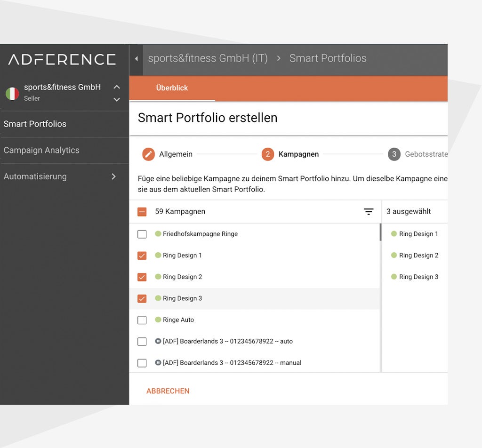Open Campaign Analytics in the sidebar

tap(41, 150)
